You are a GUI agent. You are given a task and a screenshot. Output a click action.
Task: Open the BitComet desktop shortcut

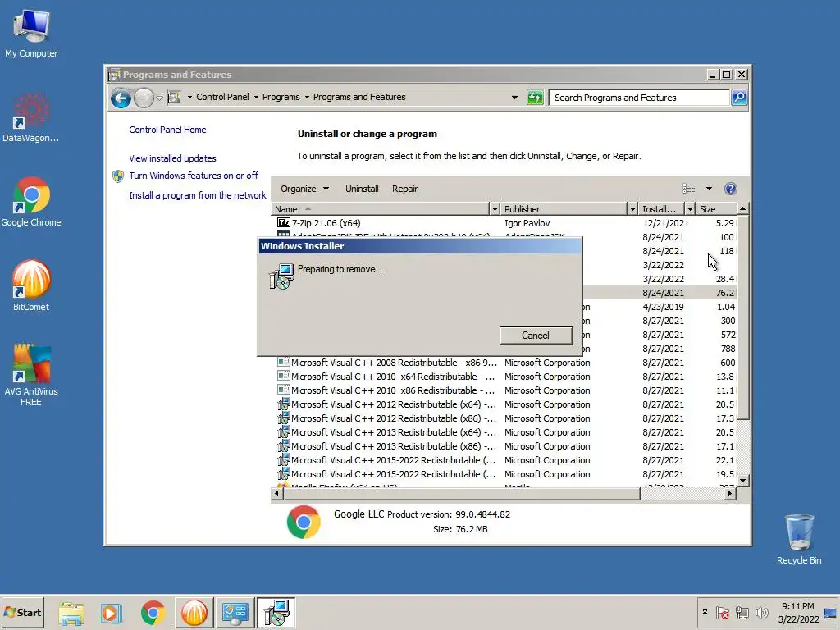click(x=31, y=286)
